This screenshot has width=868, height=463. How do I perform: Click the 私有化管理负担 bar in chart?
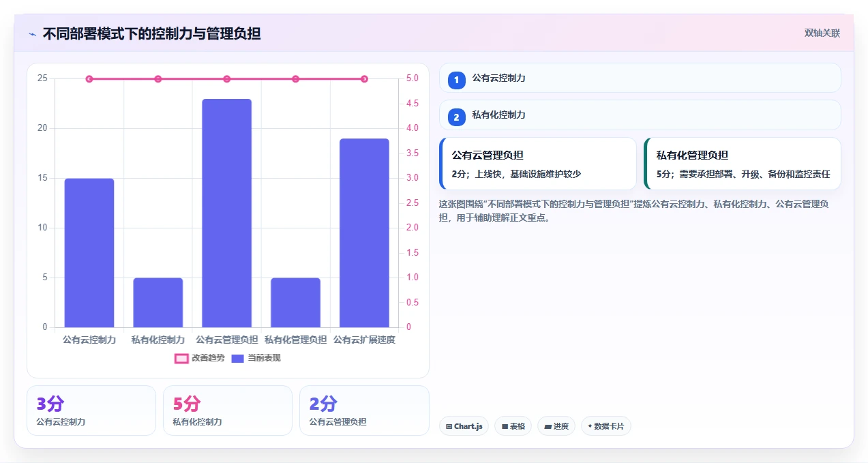coord(295,303)
